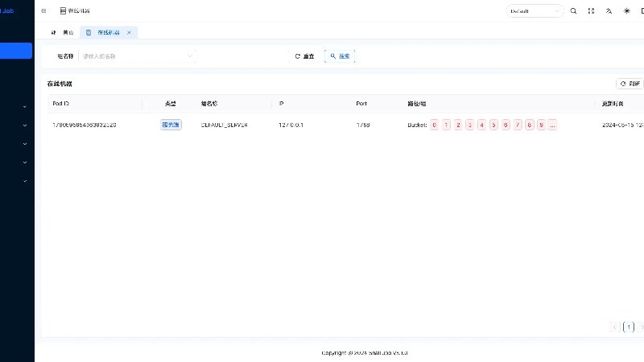Click the 搜索 search button
Image resolution: width=644 pixels, height=362 pixels.
point(340,56)
